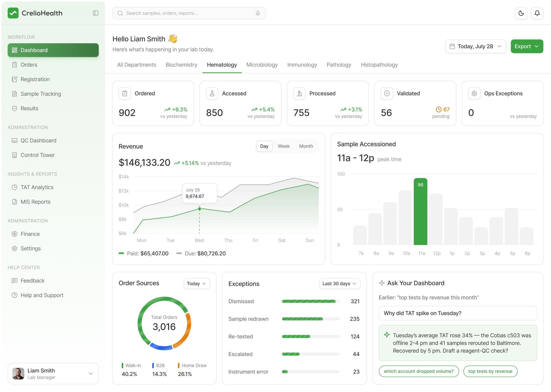Click the Dismissed exceptions progress bar
Screen dimensions: 551x392
pyautogui.click(x=311, y=301)
